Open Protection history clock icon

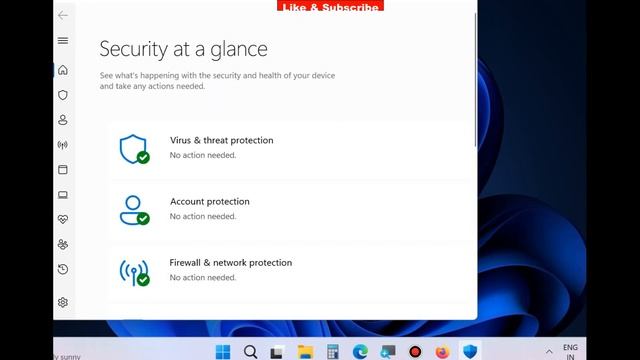point(63,269)
